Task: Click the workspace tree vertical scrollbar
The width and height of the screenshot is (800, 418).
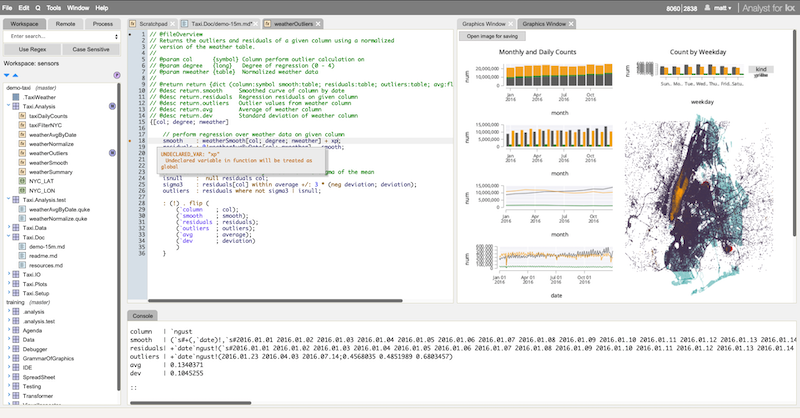Action: coord(119,237)
